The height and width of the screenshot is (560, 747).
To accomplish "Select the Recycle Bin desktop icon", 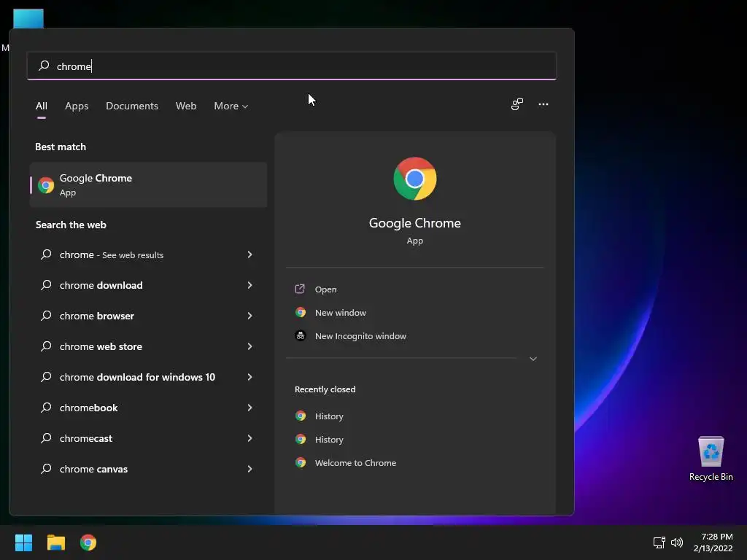I will (711, 459).
